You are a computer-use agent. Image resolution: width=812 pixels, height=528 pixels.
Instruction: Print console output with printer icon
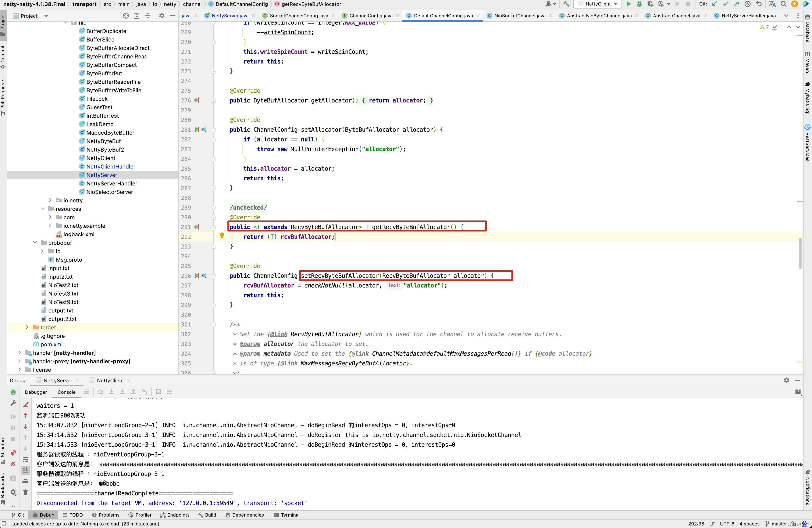tap(25, 481)
